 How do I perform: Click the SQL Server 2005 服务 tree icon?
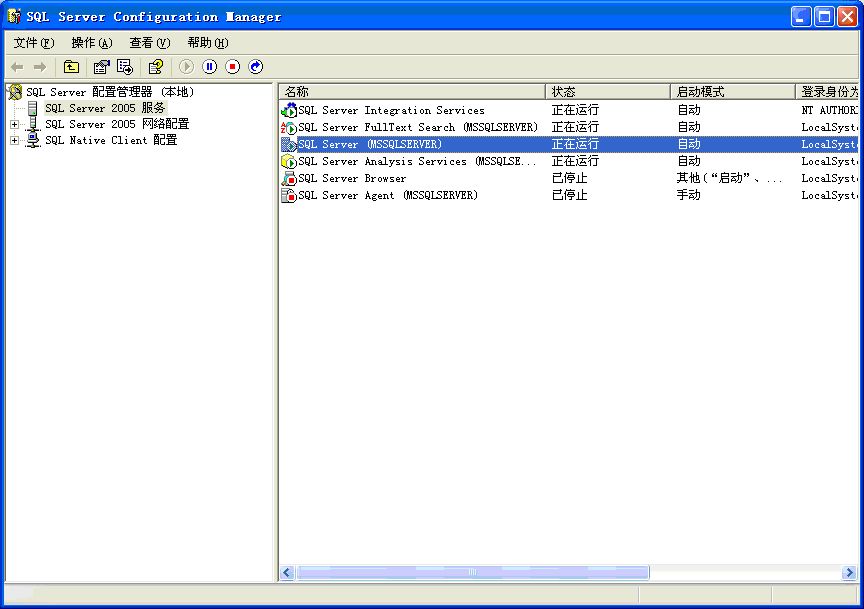pos(33,108)
